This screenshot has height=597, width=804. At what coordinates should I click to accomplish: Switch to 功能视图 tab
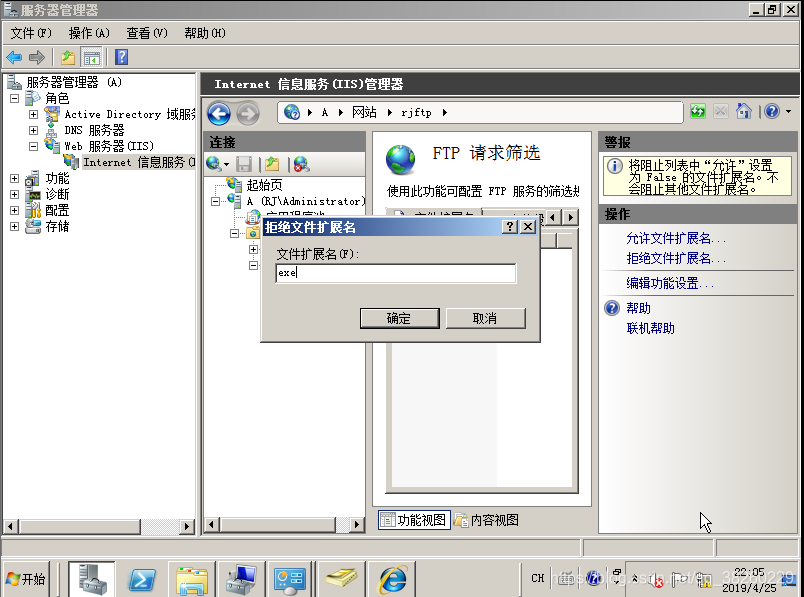tap(414, 520)
